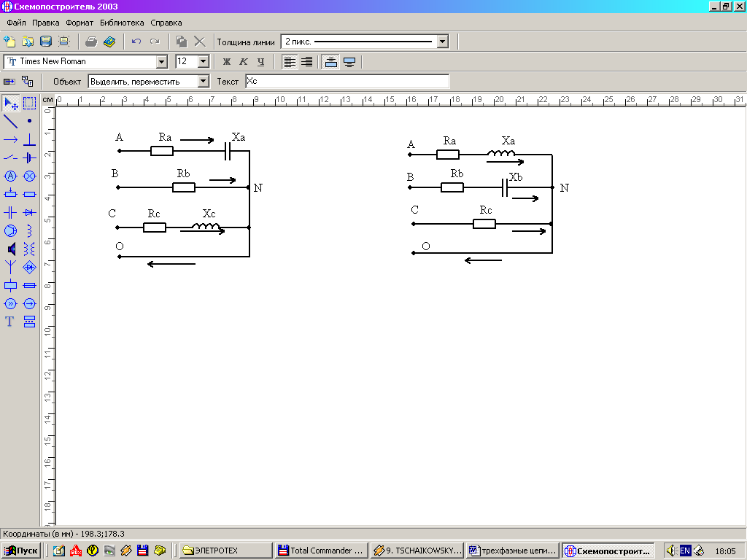Insert a fuse component
This screenshot has width=747, height=560.
[x=29, y=286]
